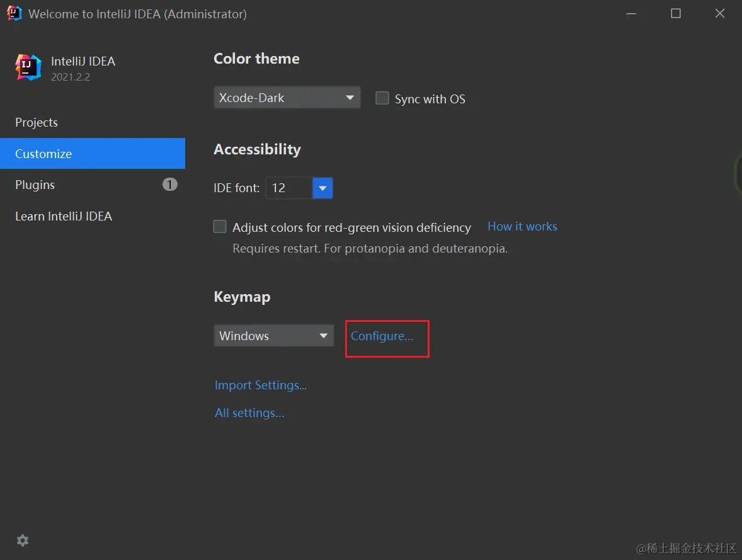The image size is (742, 560).
Task: Go to Learn IntelliJ IDEA
Action: pos(64,216)
